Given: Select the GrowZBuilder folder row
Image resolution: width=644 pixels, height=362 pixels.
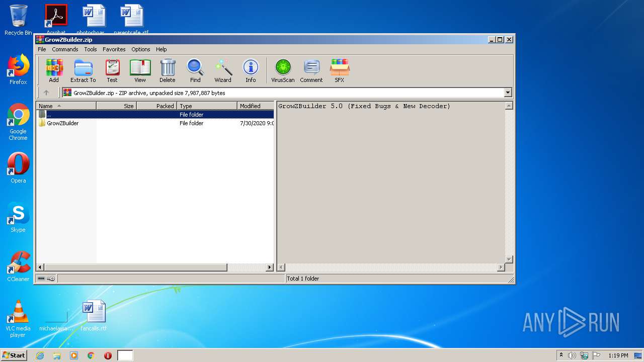Looking at the screenshot, I should coord(155,123).
